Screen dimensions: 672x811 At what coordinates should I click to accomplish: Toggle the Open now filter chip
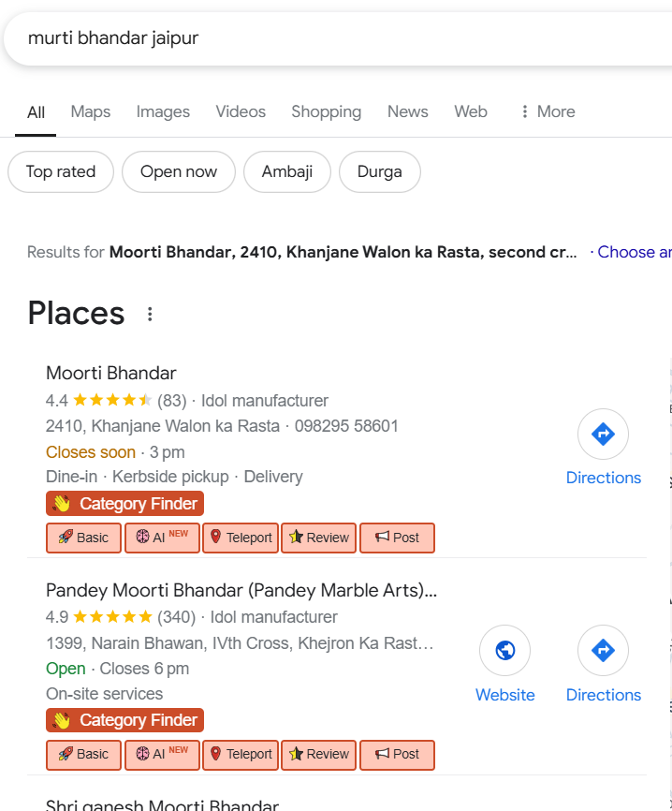(178, 171)
